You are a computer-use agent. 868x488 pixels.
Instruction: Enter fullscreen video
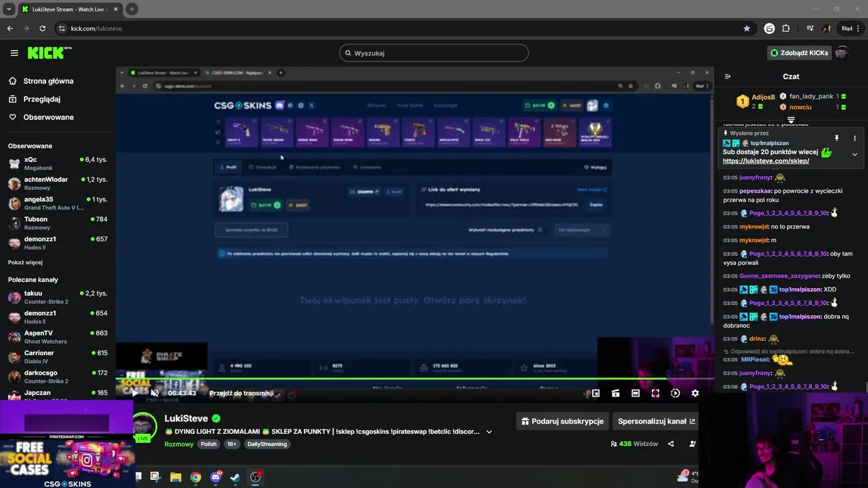point(655,393)
